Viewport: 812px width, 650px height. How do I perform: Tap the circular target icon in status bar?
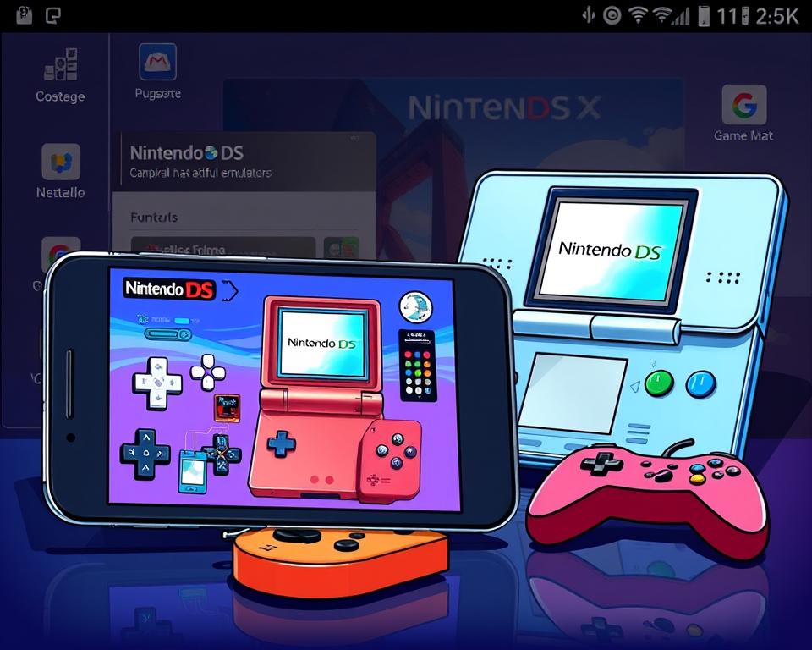tap(612, 15)
